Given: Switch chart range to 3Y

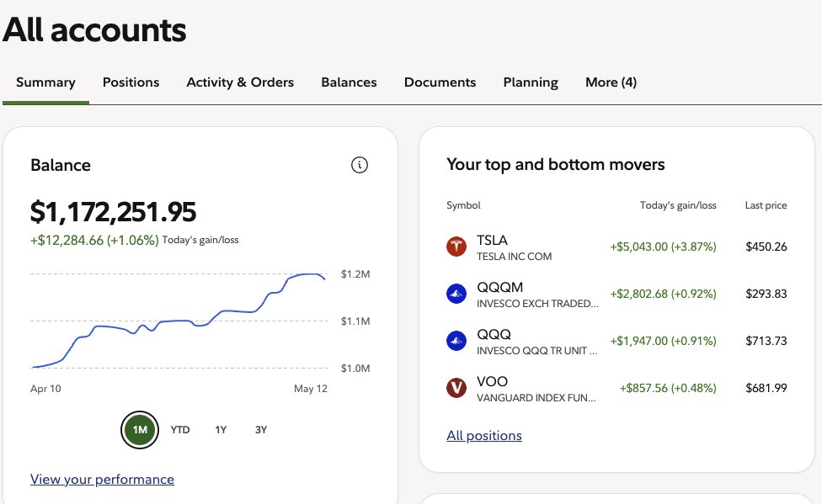Looking at the screenshot, I should 261,430.
